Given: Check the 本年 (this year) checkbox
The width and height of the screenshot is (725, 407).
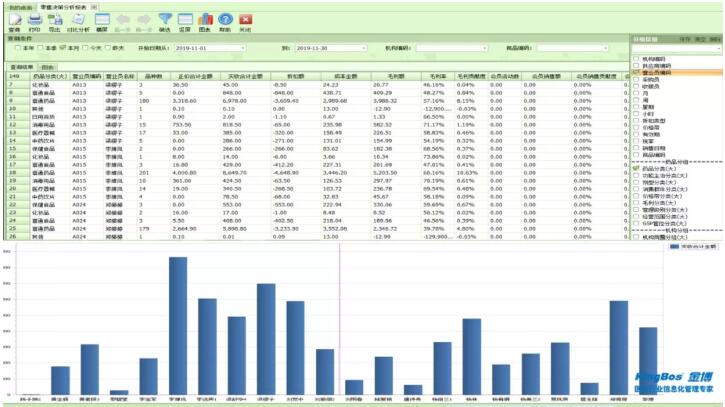Looking at the screenshot, I should 16,47.
